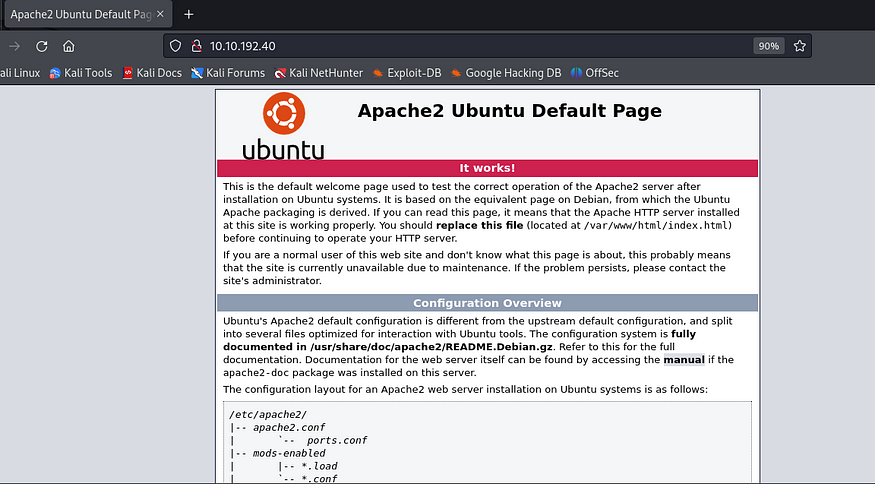
Task: Open the Kali Docs bookmark
Action: (152, 73)
